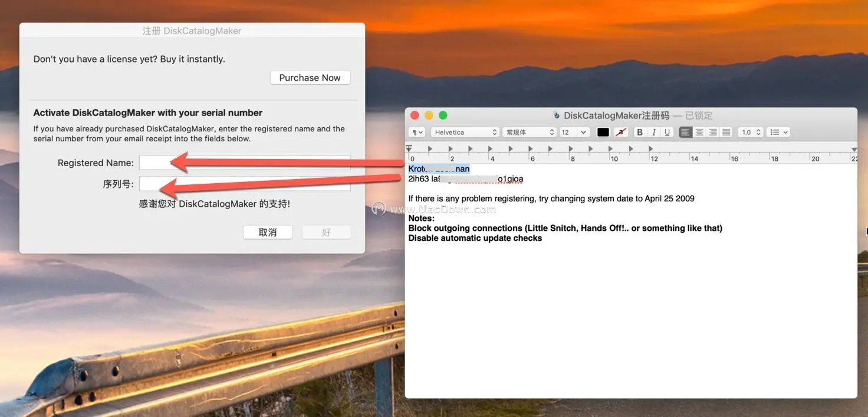
Task: Minimize the TextEdit window with yellow button
Action: 429,115
